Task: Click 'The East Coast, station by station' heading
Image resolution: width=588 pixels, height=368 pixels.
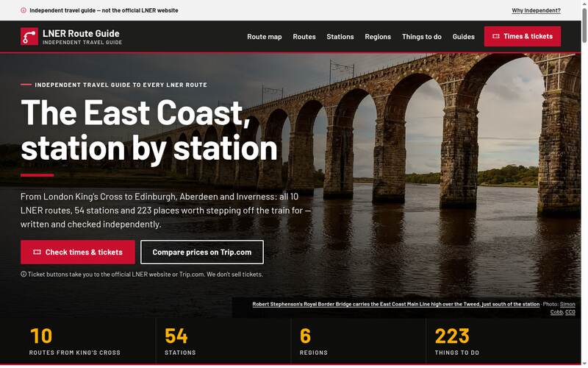Action: [x=149, y=130]
